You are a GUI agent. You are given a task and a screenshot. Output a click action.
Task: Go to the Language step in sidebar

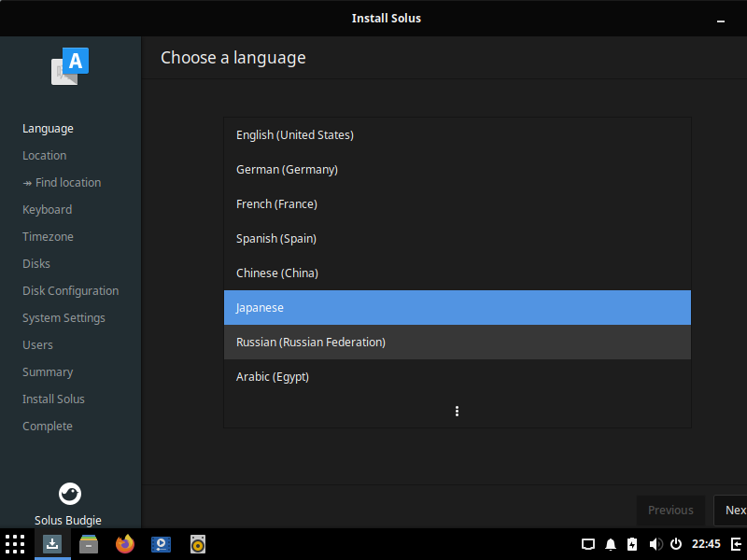48,129
